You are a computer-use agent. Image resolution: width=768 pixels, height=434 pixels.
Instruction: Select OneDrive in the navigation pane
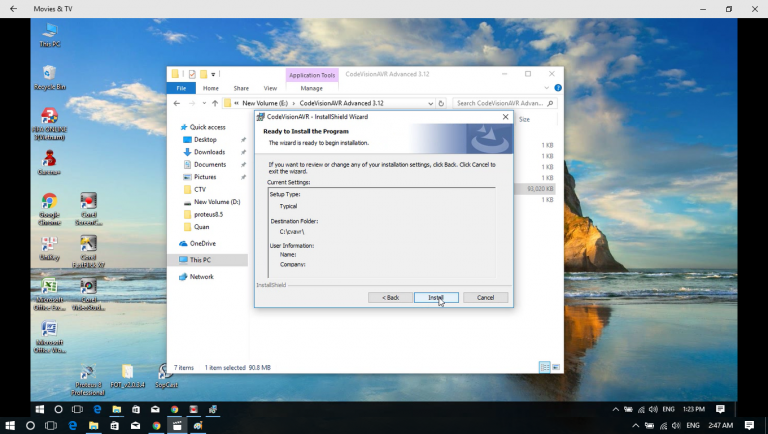pyautogui.click(x=202, y=243)
